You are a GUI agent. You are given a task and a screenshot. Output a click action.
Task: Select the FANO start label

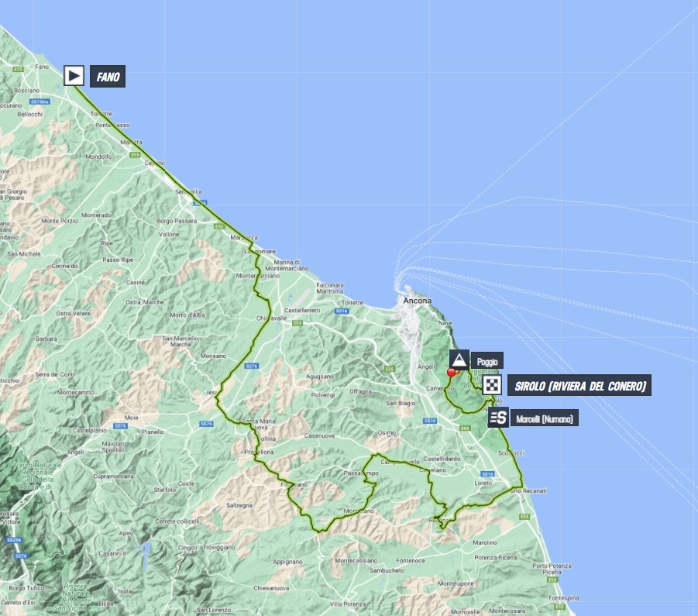[x=107, y=76]
